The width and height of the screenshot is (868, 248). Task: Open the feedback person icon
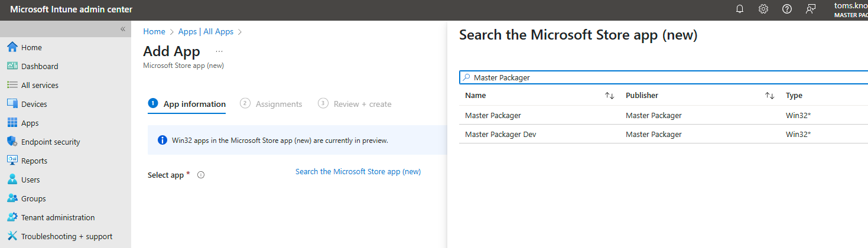click(x=811, y=9)
